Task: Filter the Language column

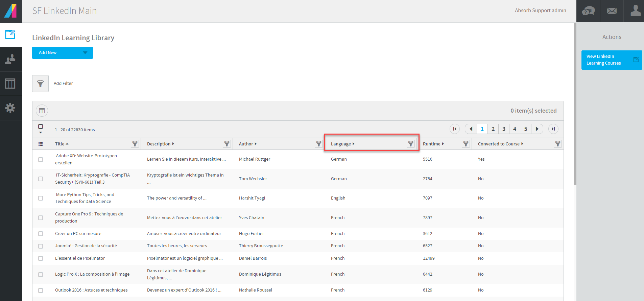Action: pyautogui.click(x=411, y=144)
